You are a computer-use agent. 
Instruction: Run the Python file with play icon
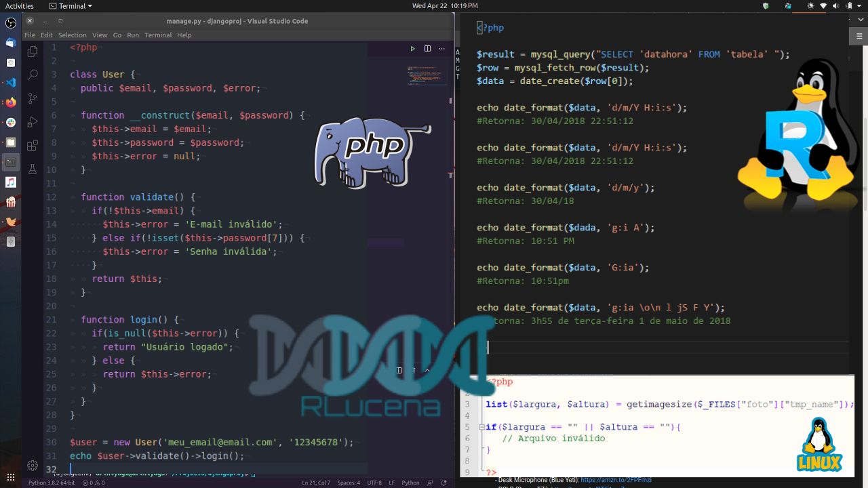tap(412, 49)
